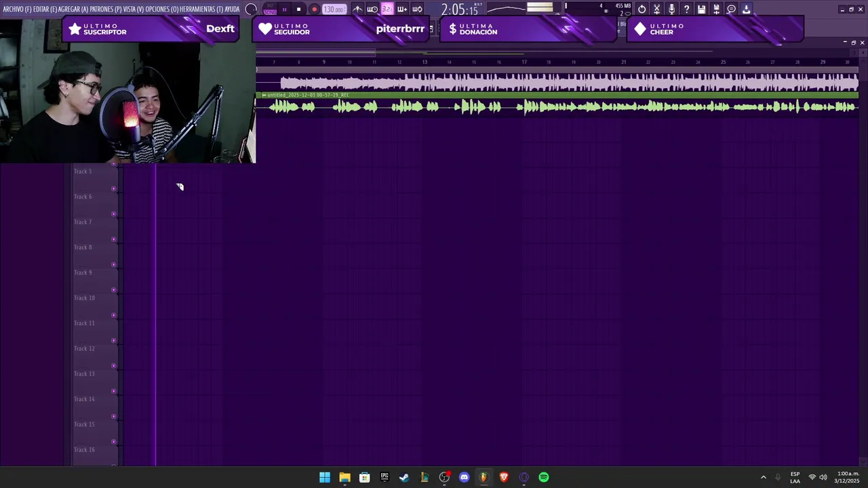Open the HERRAMIENTAS (T) menu
Image resolution: width=868 pixels, height=488 pixels.
coord(201,9)
